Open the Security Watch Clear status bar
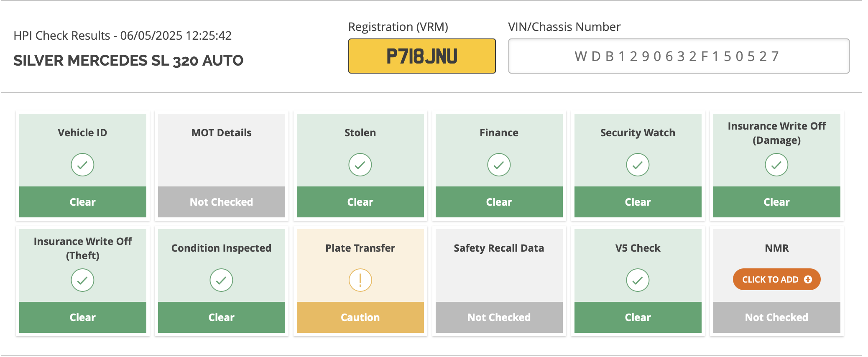This screenshot has height=357, width=868. pos(638,202)
